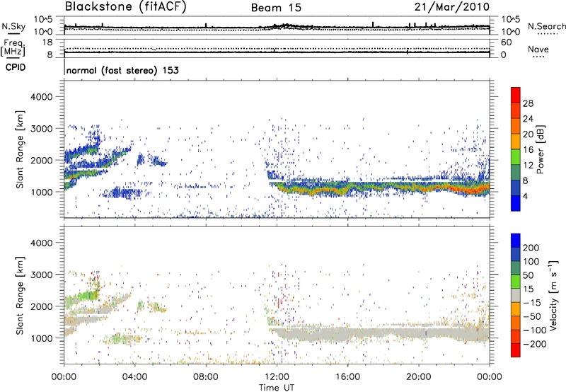Click the blue top segment of velocity colorbar
Image resolution: width=566 pixels, height=392 pixels.
(x=516, y=241)
